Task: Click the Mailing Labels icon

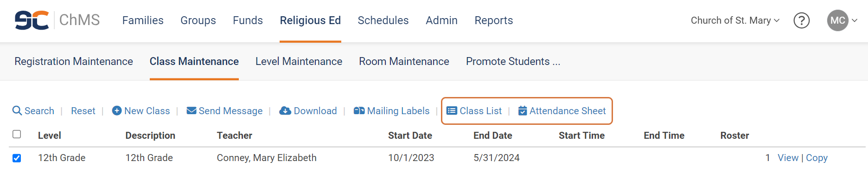Action: click(359, 110)
